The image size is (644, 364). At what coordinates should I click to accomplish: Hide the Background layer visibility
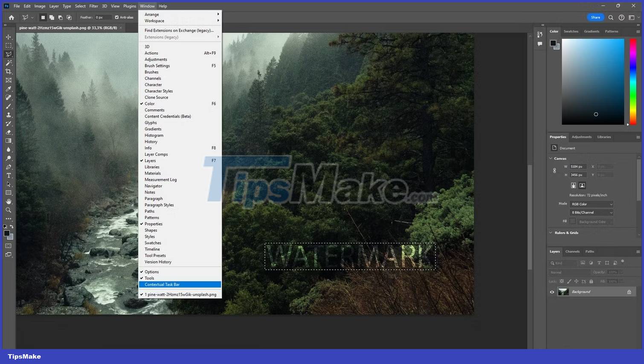pos(552,292)
